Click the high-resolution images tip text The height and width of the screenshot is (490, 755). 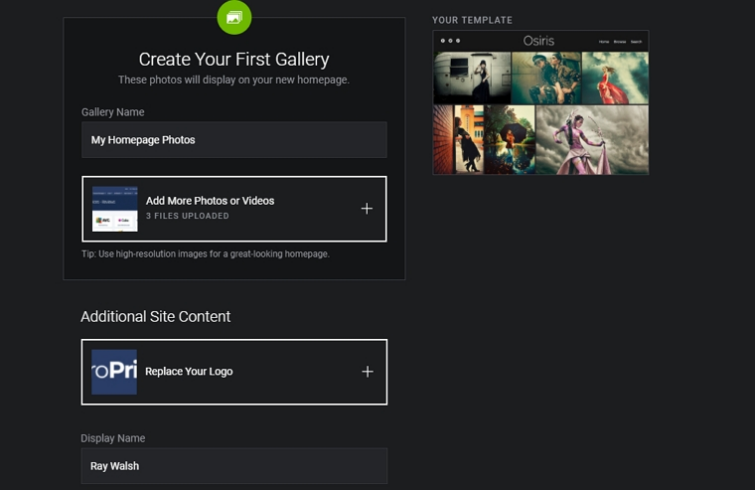tap(206, 254)
